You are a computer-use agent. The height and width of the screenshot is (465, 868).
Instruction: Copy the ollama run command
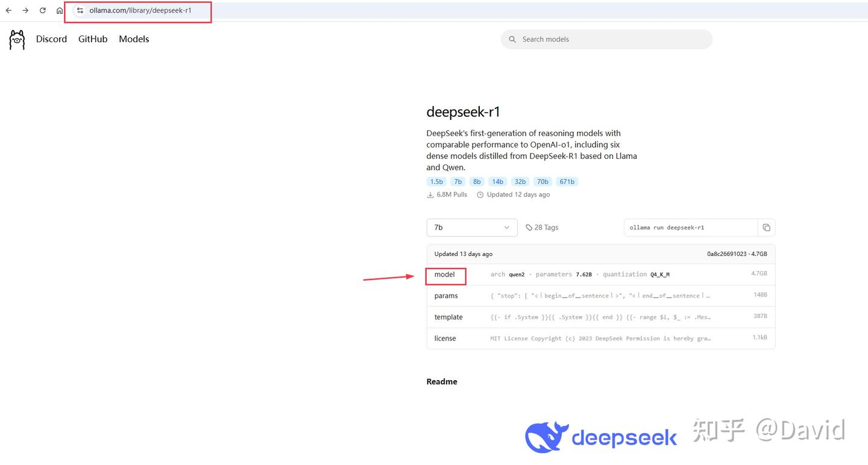click(766, 228)
